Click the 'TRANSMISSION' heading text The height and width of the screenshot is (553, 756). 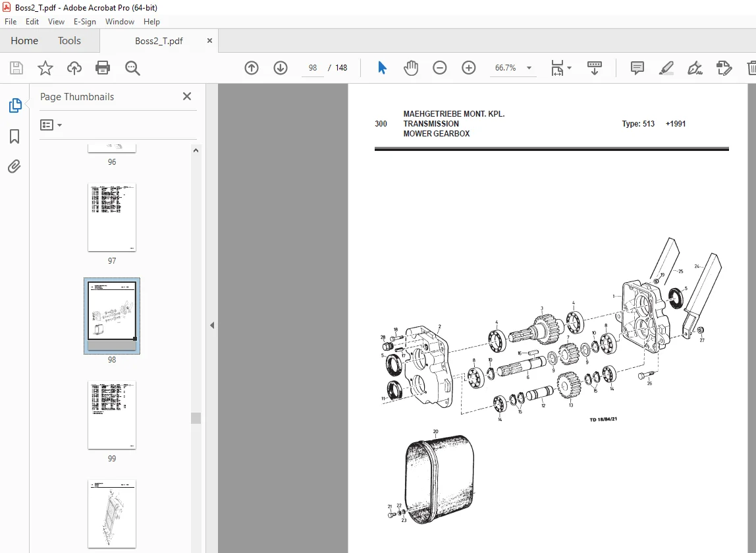point(431,123)
